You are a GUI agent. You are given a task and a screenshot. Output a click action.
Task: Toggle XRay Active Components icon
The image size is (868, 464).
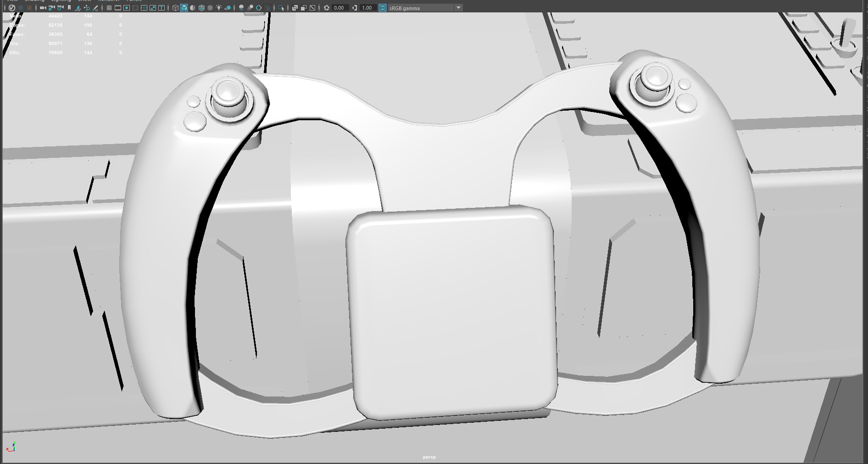[304, 8]
